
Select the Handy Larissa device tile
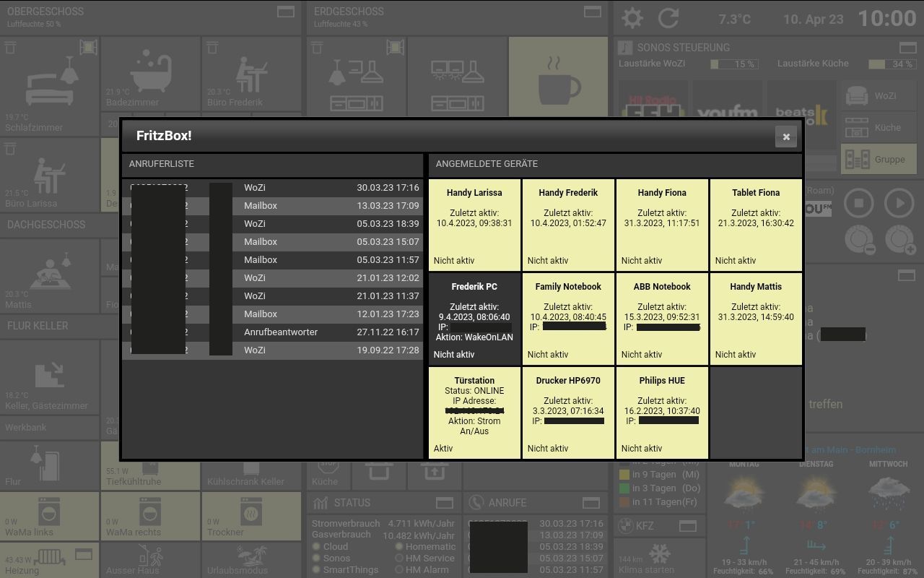tap(474, 225)
